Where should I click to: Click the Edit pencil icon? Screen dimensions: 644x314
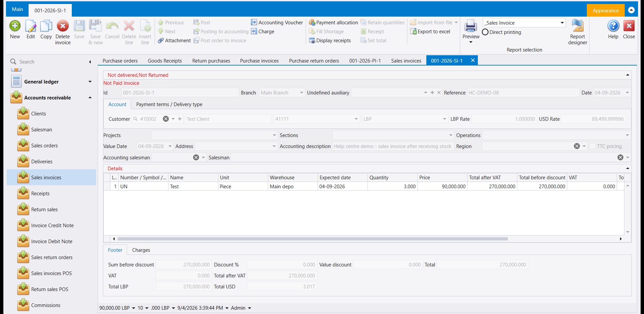tap(31, 26)
